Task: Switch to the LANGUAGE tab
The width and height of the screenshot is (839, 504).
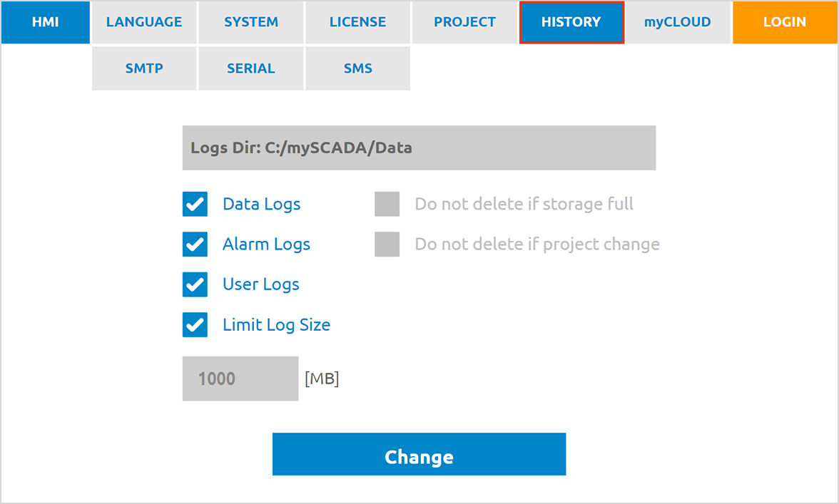Action: click(144, 22)
